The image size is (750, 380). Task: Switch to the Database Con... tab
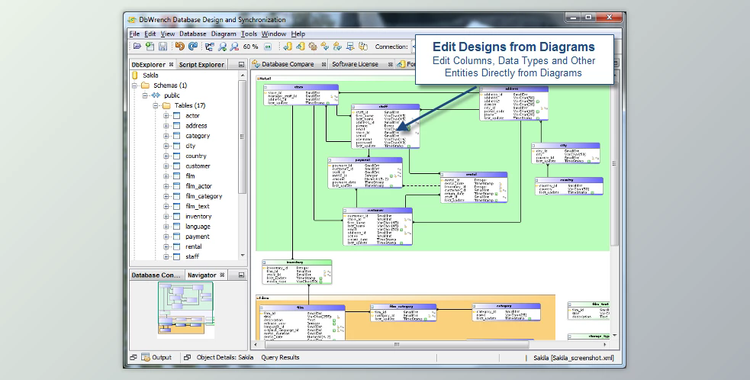(x=155, y=275)
